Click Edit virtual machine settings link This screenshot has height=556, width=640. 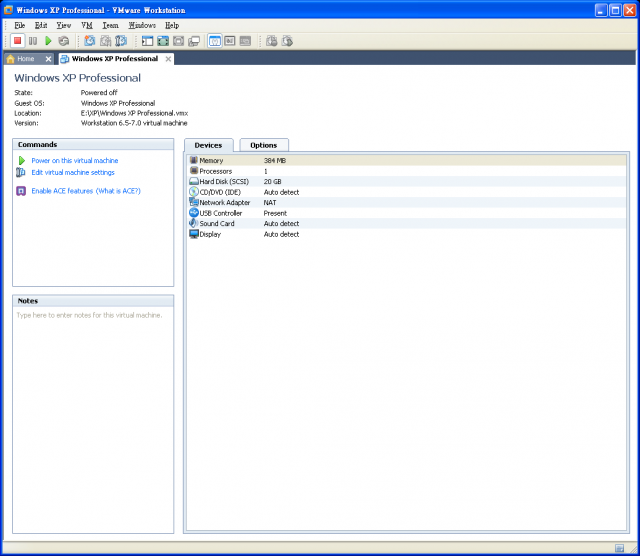73,172
